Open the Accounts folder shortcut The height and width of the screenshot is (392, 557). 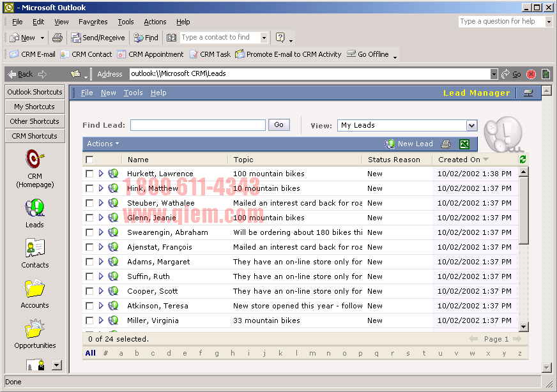click(34, 288)
